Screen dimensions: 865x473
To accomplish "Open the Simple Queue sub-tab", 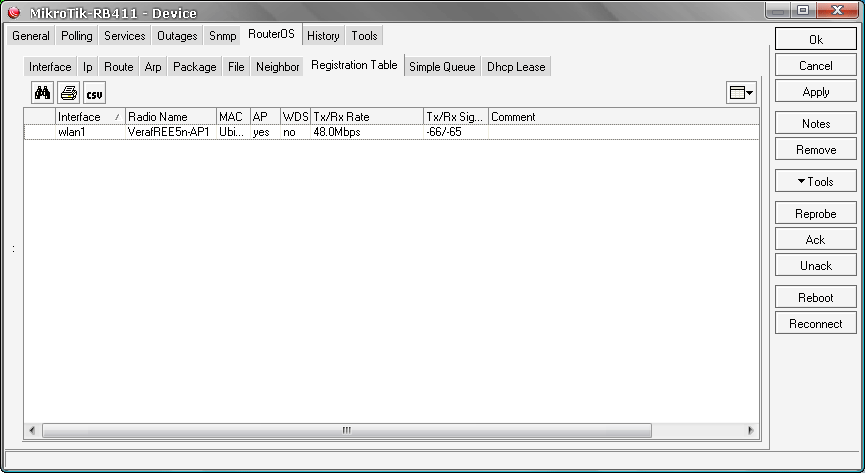I will coord(442,67).
